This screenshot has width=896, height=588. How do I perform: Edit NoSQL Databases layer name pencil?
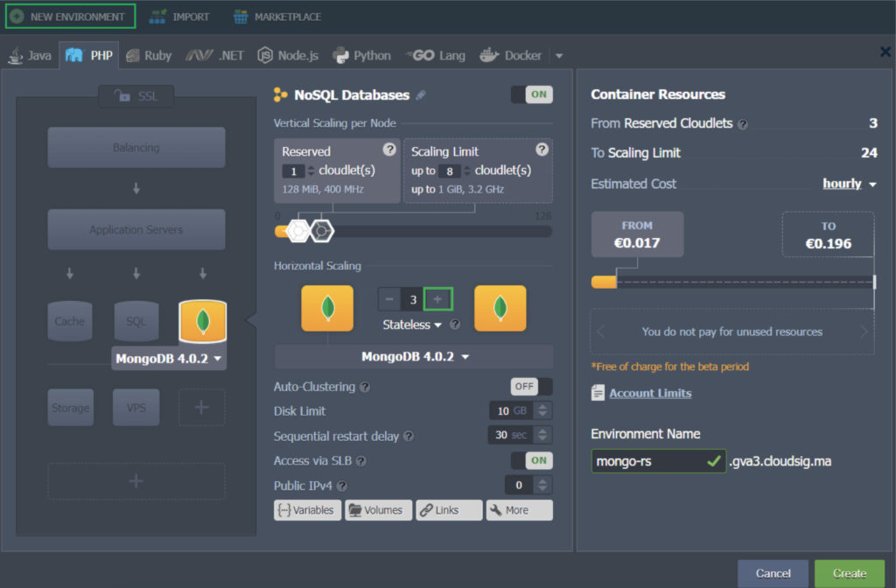tap(421, 95)
